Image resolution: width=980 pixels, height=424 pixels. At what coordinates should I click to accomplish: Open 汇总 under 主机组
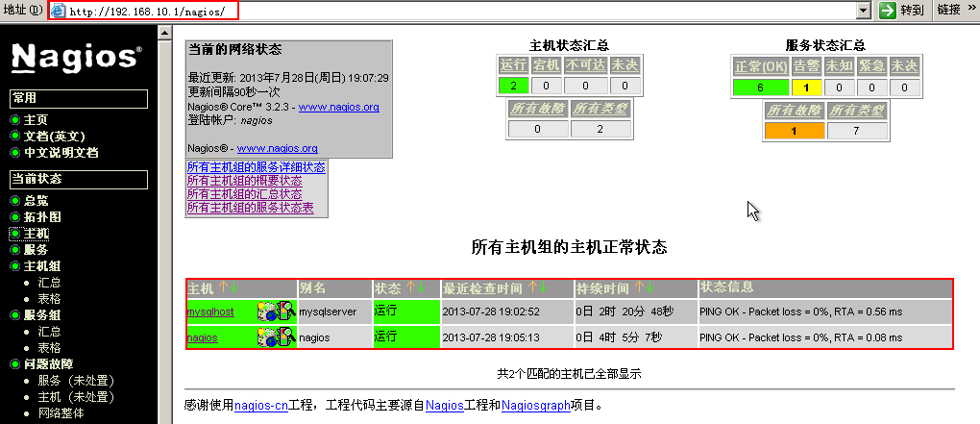click(49, 282)
